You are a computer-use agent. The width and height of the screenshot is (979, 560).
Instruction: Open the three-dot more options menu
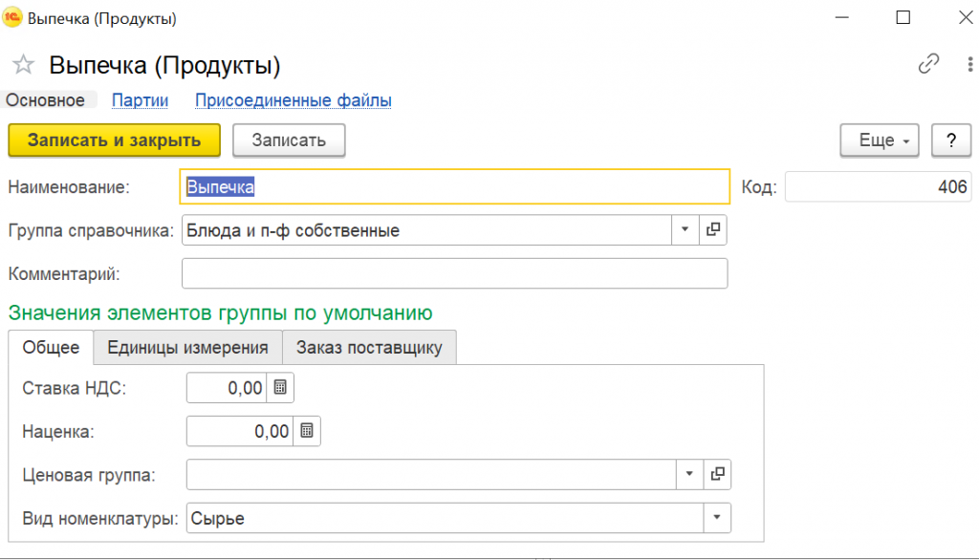coord(970,64)
